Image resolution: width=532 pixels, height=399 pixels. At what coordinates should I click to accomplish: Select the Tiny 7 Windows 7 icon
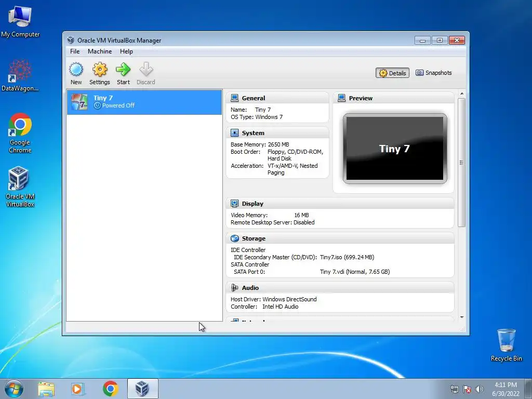79,102
